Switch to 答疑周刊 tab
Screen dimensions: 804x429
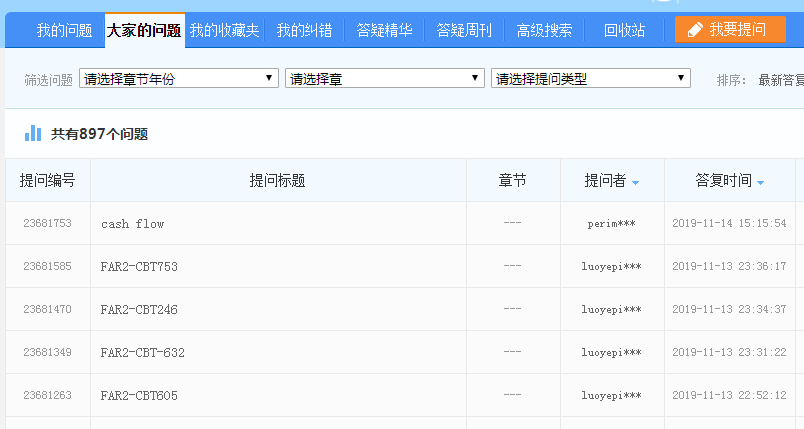[464, 31]
